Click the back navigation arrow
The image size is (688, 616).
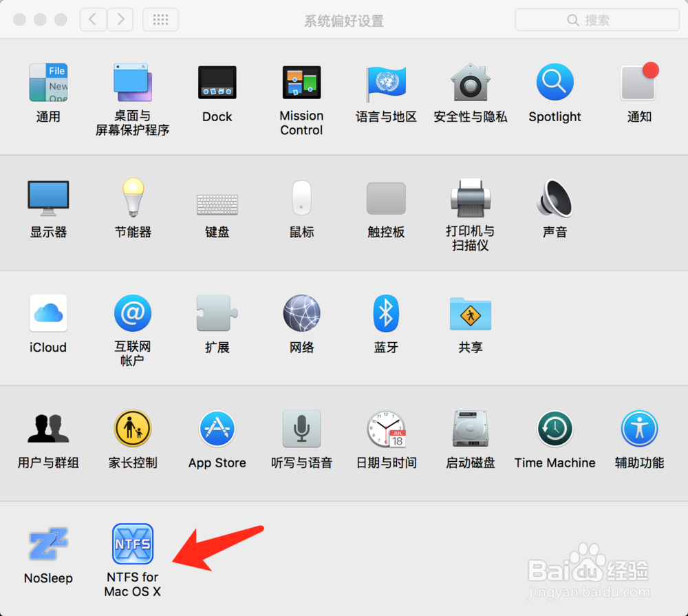click(x=93, y=20)
